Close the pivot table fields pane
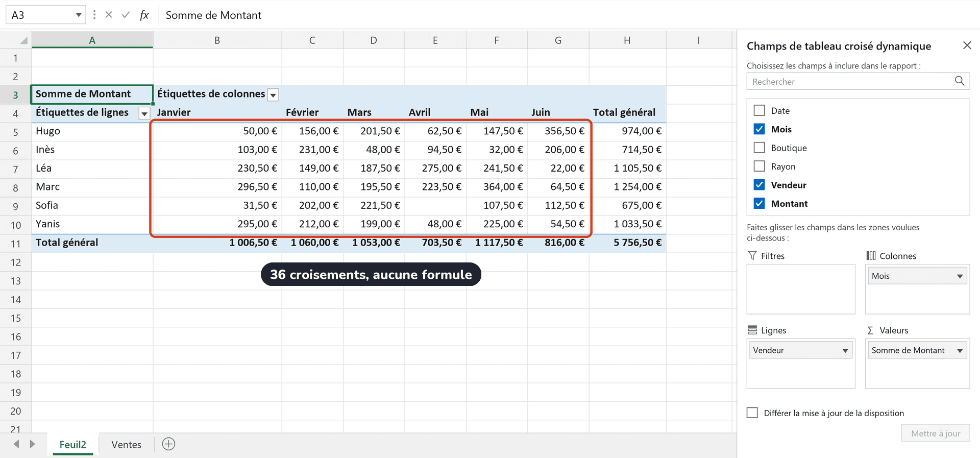 pos(967,45)
